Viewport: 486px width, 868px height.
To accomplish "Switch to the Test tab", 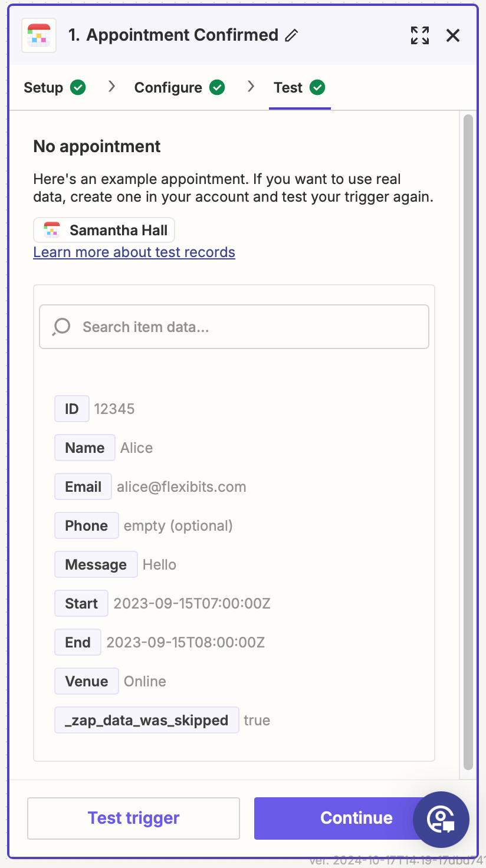I will [288, 88].
